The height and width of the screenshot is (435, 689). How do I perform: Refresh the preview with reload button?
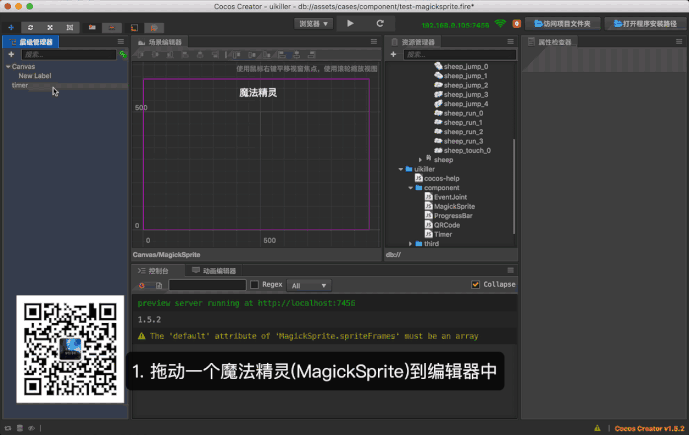380,23
